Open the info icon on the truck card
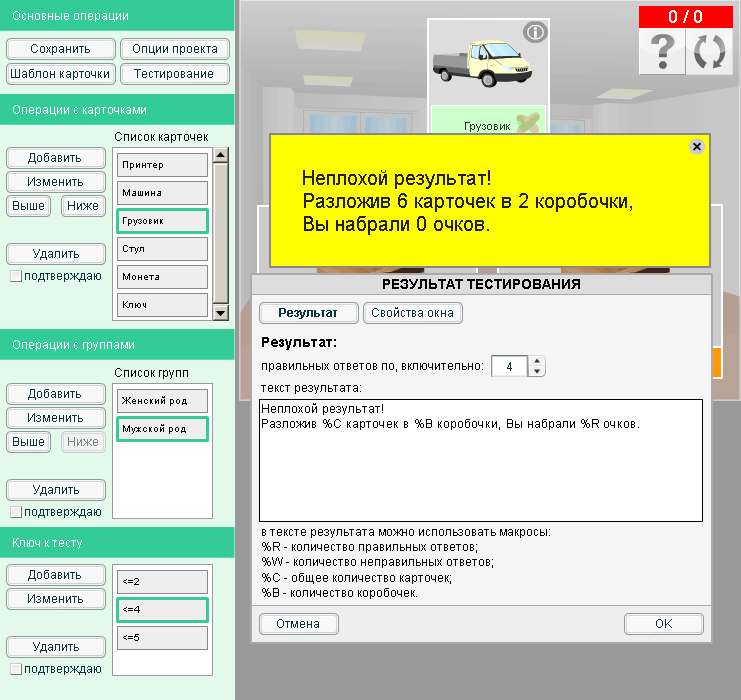Screen dimensions: 741x700 coord(535,32)
